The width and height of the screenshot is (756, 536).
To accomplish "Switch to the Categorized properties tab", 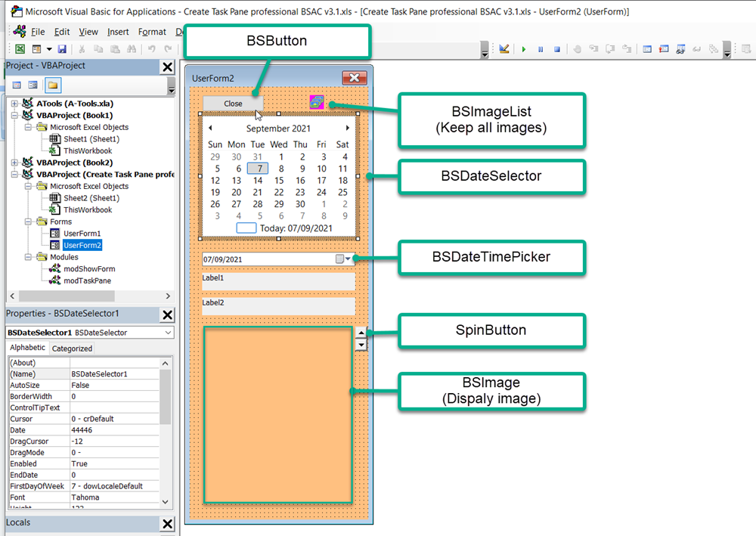I will 72,349.
